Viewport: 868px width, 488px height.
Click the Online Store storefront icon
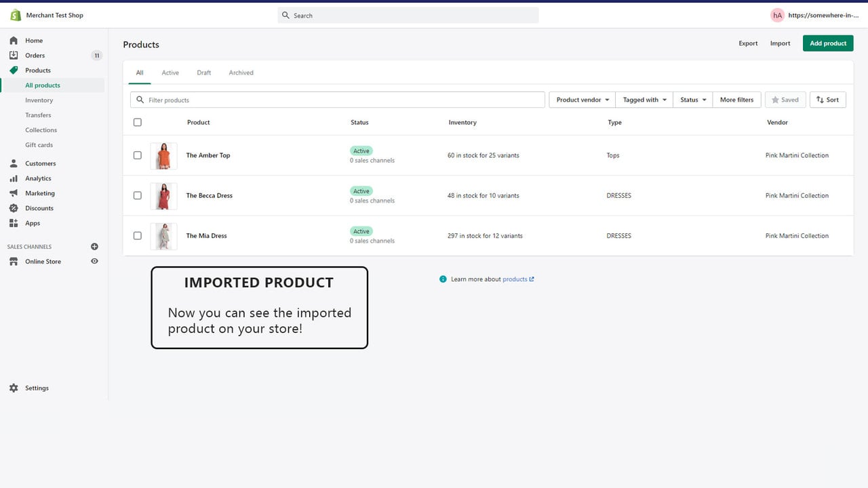click(14, 262)
